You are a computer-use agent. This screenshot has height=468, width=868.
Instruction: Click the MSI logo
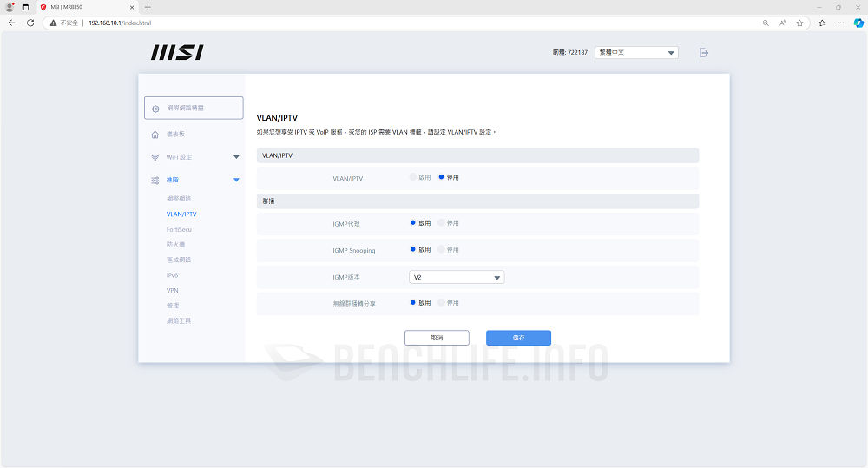(177, 53)
